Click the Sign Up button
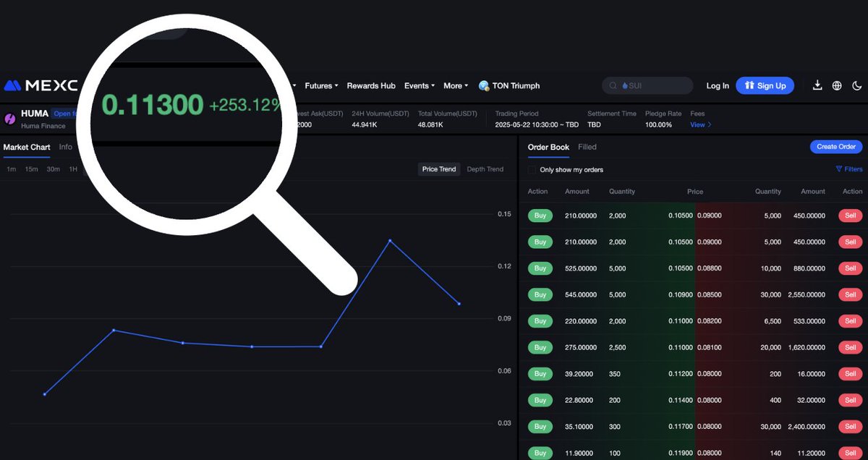This screenshot has width=868, height=460. click(x=765, y=85)
